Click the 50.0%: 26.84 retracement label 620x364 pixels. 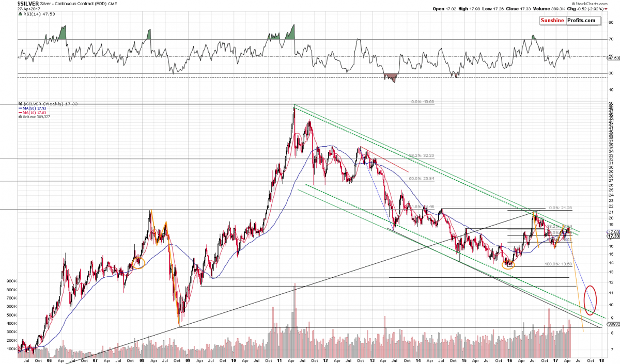tap(421, 179)
